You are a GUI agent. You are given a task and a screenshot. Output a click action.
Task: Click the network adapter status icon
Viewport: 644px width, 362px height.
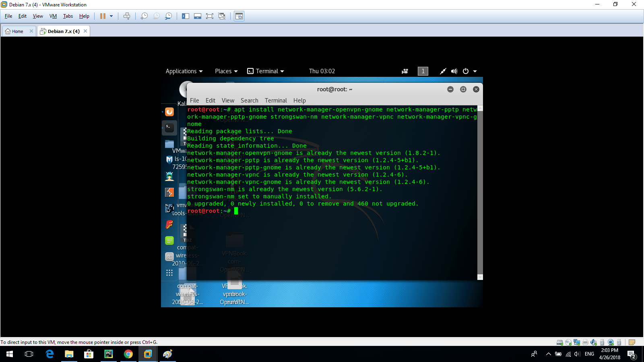(577, 342)
